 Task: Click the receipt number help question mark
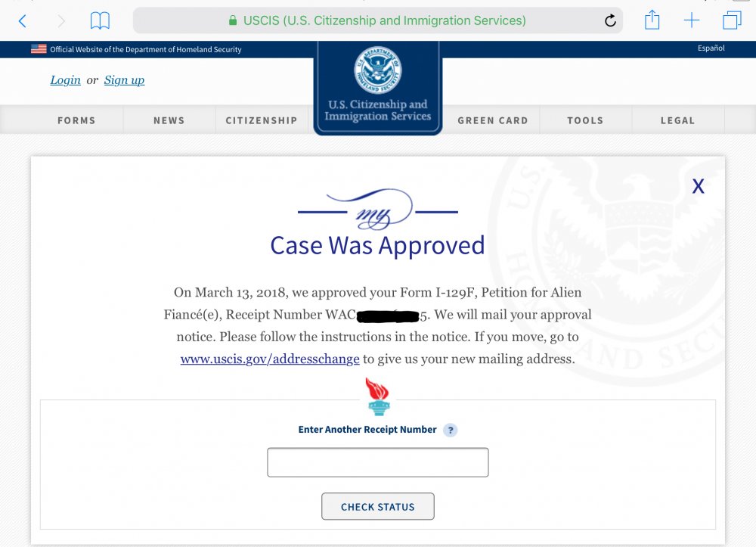[x=451, y=430]
